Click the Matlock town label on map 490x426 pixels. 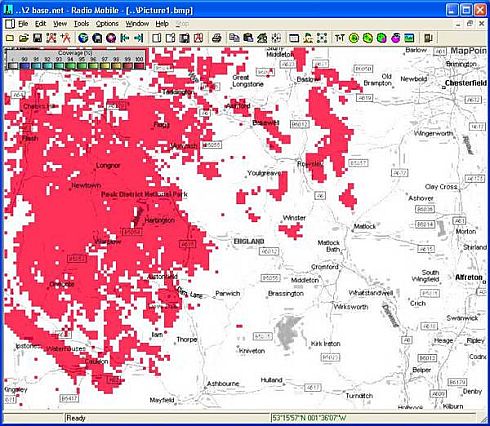(365, 226)
